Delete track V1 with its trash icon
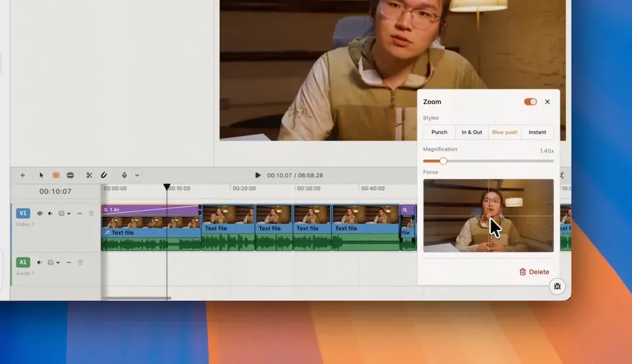The width and height of the screenshot is (632, 364). click(91, 213)
